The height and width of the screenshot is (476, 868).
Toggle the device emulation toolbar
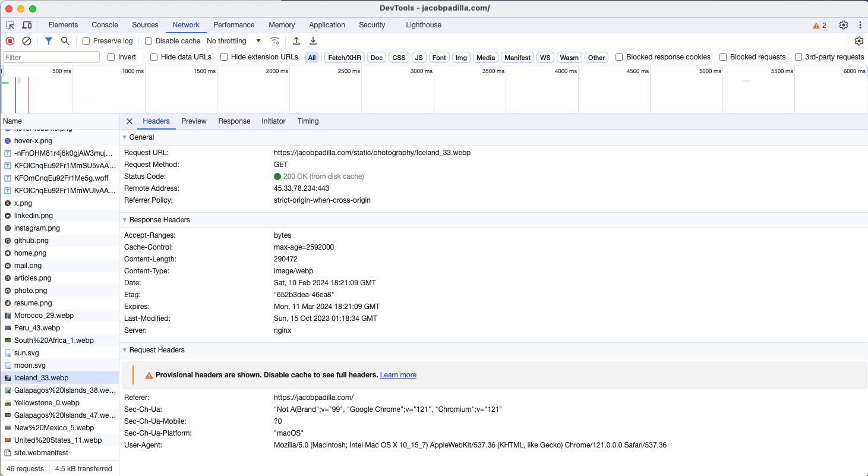tap(27, 25)
